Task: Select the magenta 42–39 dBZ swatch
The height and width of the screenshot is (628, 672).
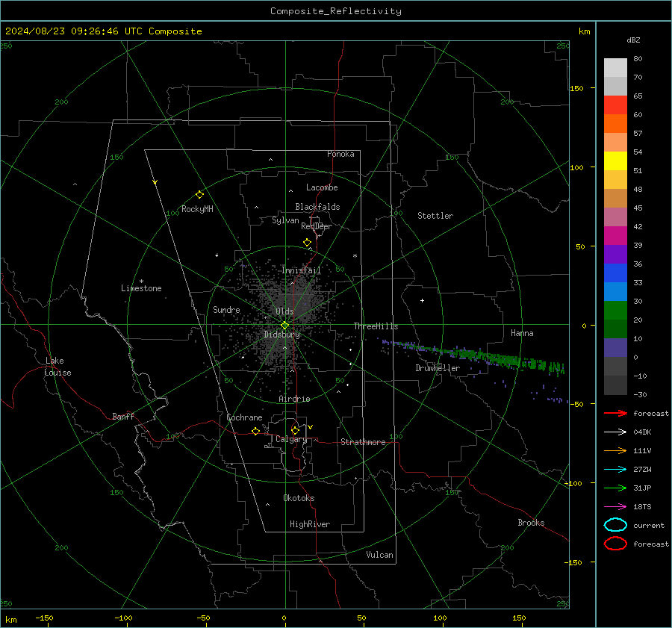Action: coord(615,235)
